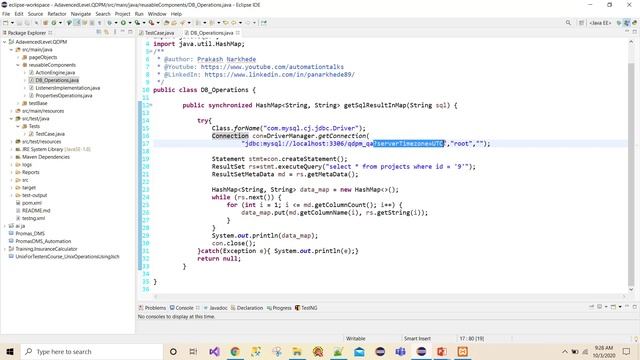Open the XAMPP taskbar icon
Viewport: 640px width, 360px height.
coord(462,351)
